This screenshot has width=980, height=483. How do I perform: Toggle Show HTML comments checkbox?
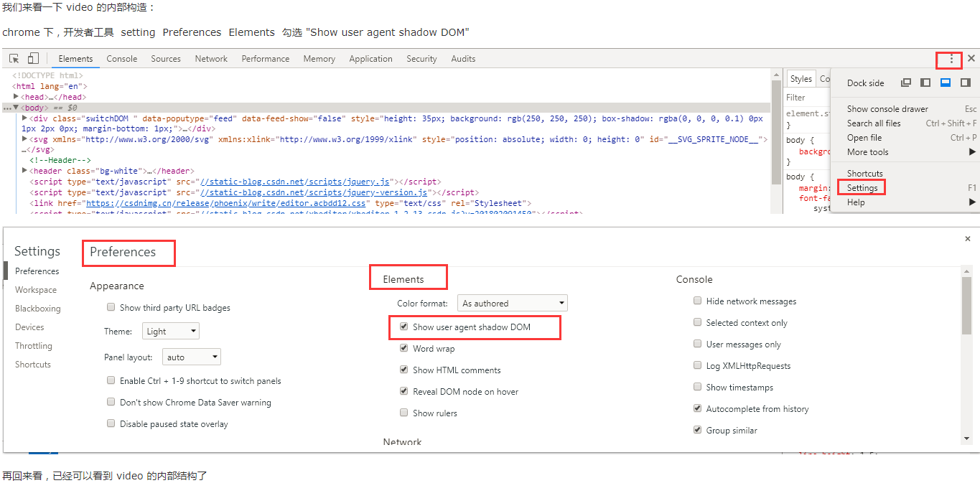pyautogui.click(x=404, y=370)
